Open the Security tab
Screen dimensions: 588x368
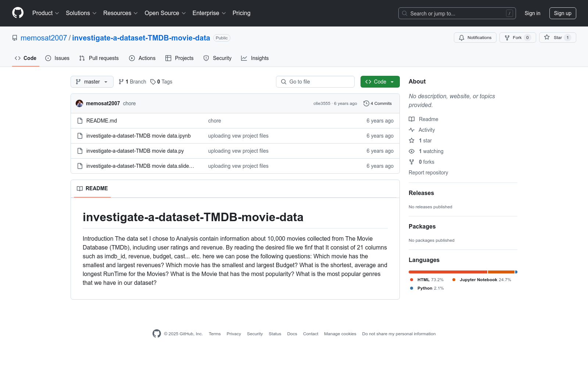218,58
